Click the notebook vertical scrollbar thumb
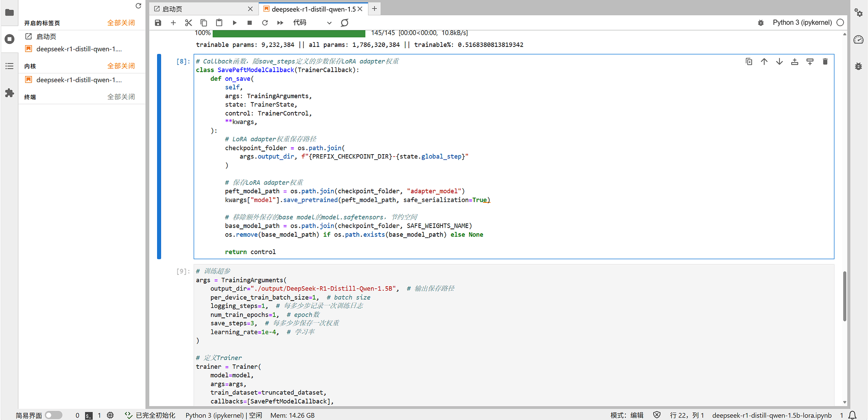Viewport: 868px width, 420px height. tap(845, 296)
